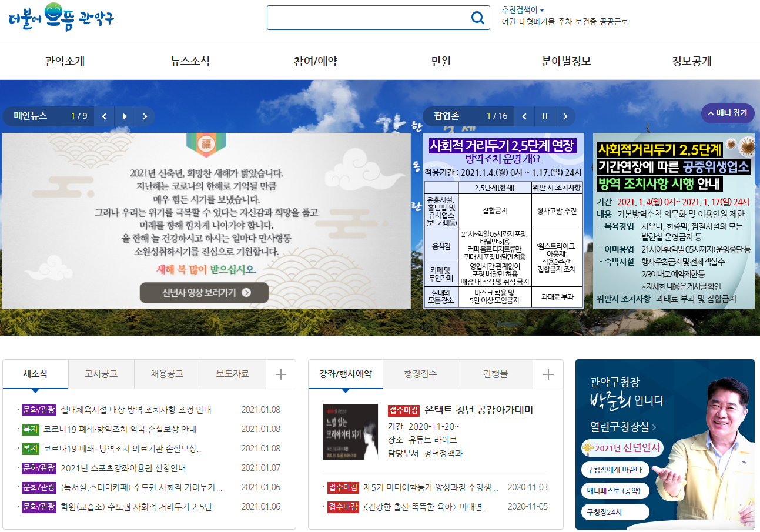This screenshot has height=532, width=760.
Task: Click date 2020-11-03 in lecture list
Action: point(528,487)
